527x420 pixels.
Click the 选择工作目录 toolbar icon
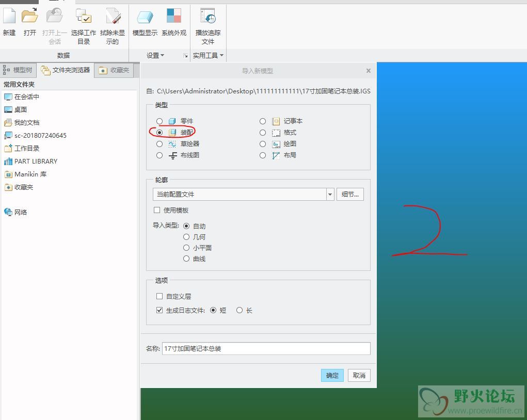pos(83,16)
